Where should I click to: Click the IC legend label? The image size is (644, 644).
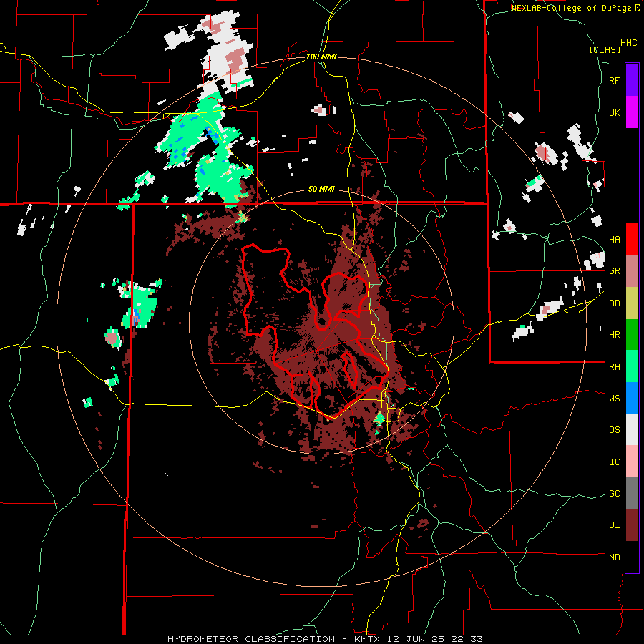[614, 462]
